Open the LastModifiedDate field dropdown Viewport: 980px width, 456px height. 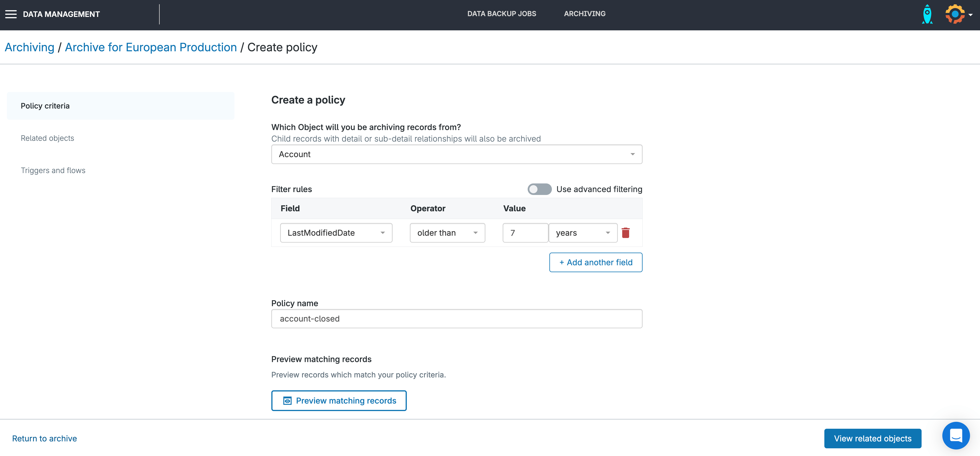coord(336,233)
